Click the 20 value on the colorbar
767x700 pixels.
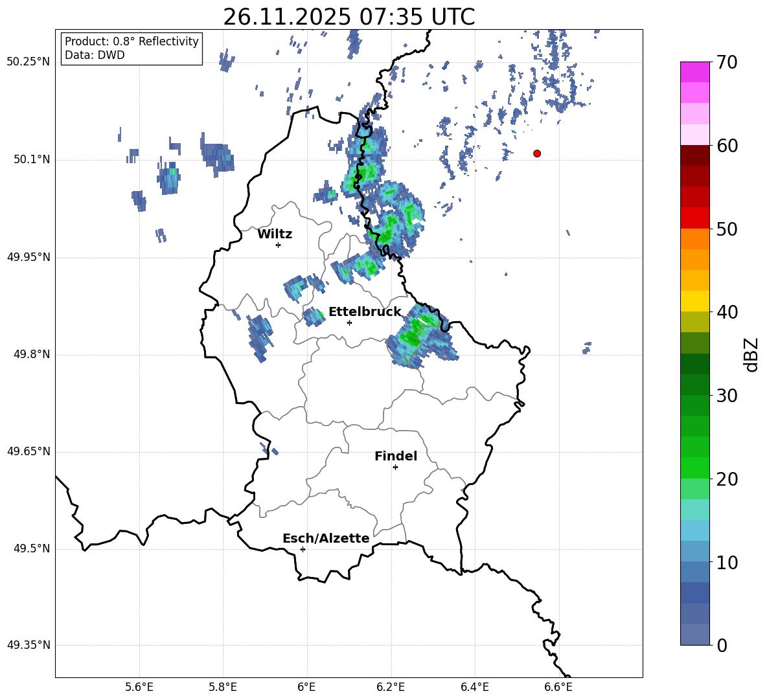tap(727, 479)
